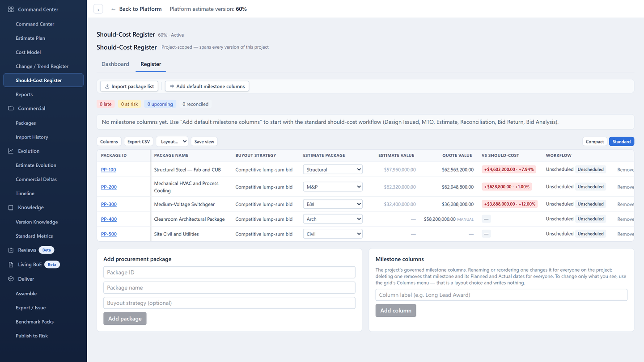
Task: Click the Deliver cube icon
Action: [11, 279]
